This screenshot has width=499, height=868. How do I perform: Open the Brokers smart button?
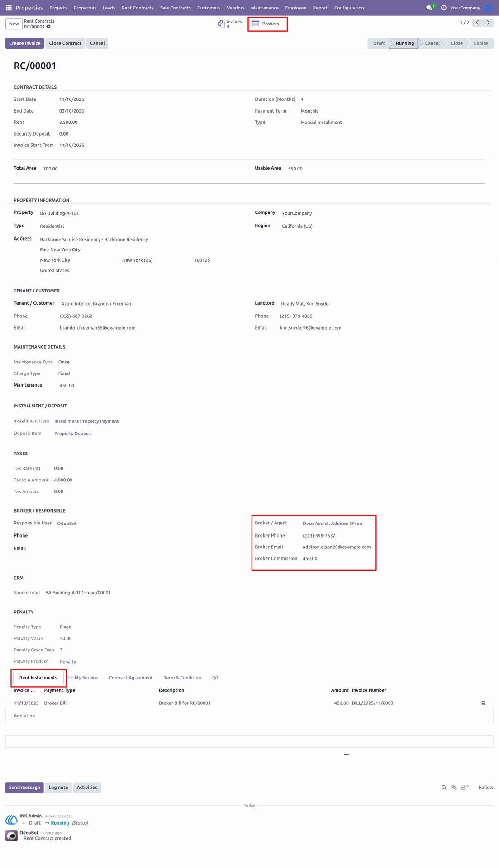[x=267, y=24]
